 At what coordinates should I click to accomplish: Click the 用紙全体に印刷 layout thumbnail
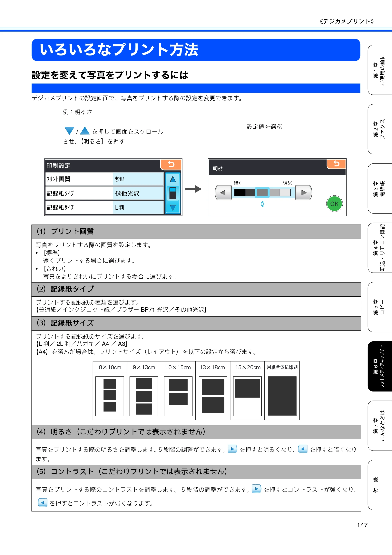282,396
